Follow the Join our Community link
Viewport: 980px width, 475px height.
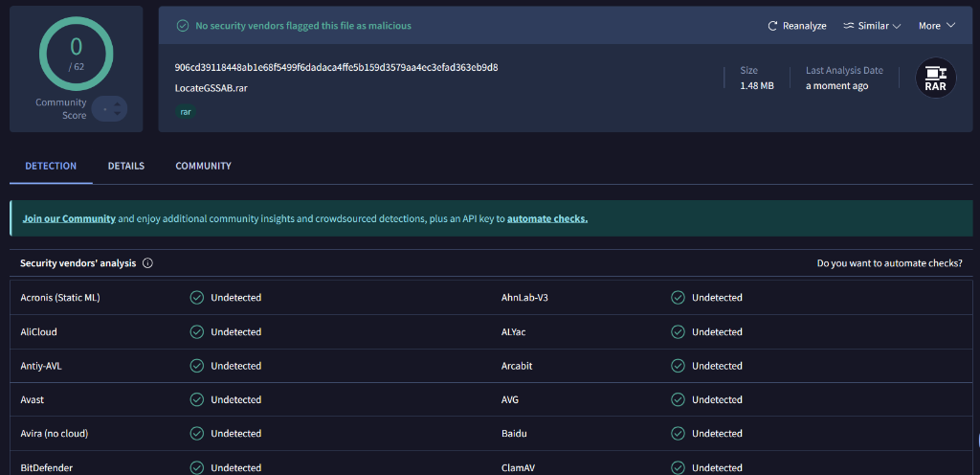[x=69, y=218]
